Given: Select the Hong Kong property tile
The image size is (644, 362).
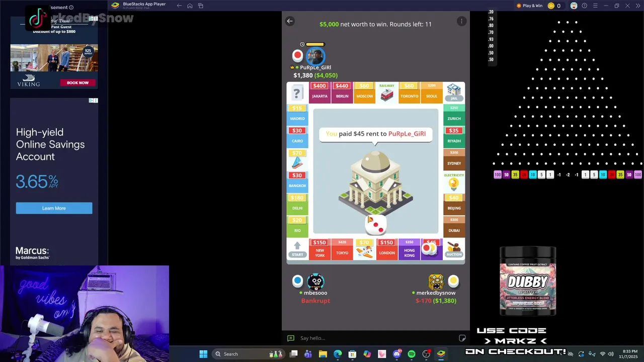Looking at the screenshot, I should tap(409, 249).
